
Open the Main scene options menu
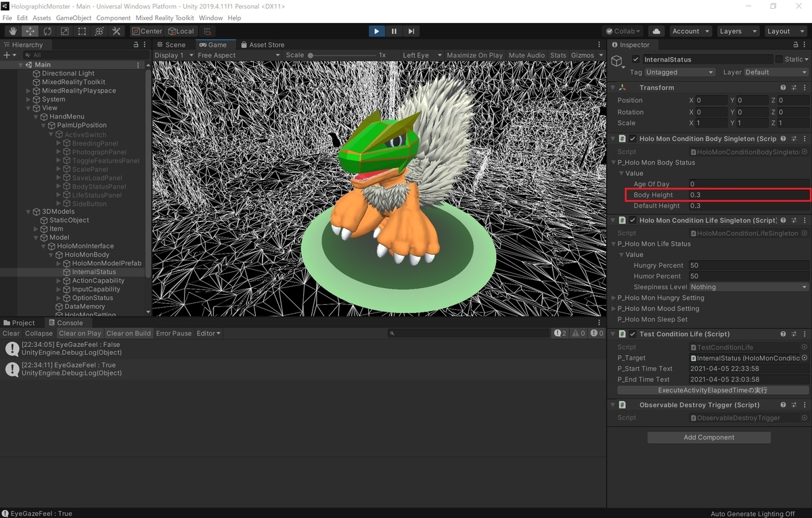tap(139, 65)
